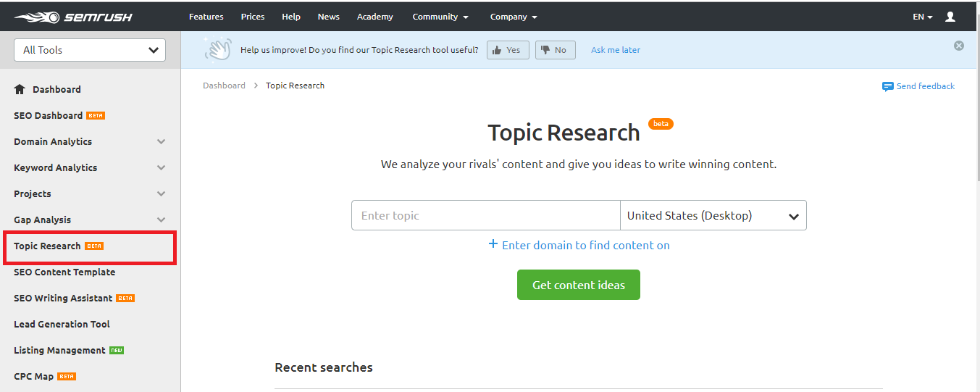Screen dimensions: 980x392
Task: Click the plus icon before Enter domain
Action: [x=493, y=244]
